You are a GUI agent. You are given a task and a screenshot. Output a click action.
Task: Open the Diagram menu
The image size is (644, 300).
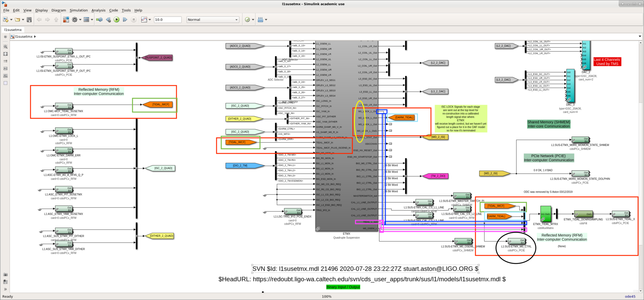point(59,10)
